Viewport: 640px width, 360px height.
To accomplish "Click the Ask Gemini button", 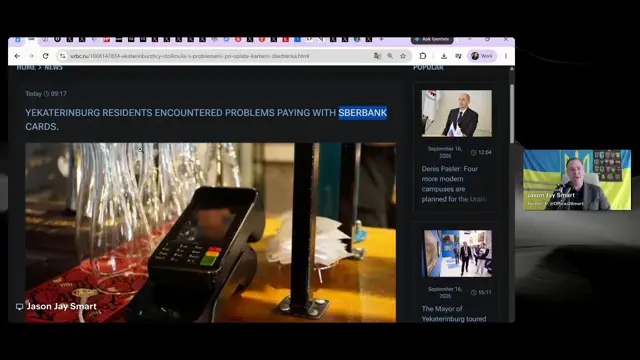I will (x=432, y=40).
